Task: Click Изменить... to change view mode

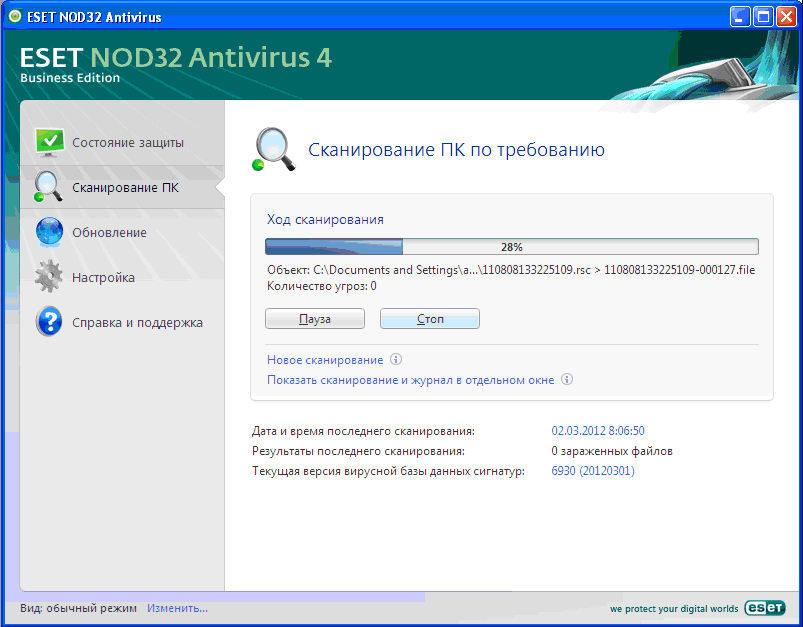Action: click(x=177, y=608)
